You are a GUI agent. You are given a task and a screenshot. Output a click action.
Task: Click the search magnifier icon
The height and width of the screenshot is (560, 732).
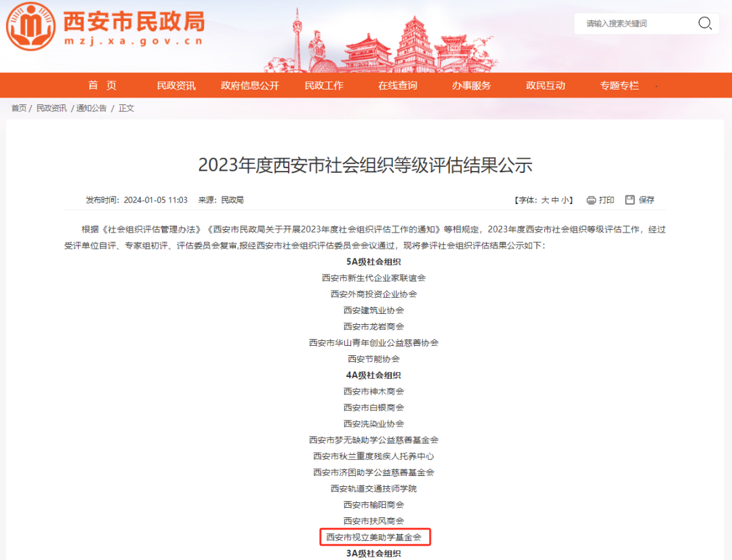[x=705, y=23]
